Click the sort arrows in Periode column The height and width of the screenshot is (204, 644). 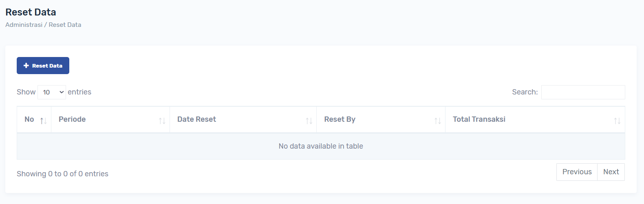click(162, 121)
